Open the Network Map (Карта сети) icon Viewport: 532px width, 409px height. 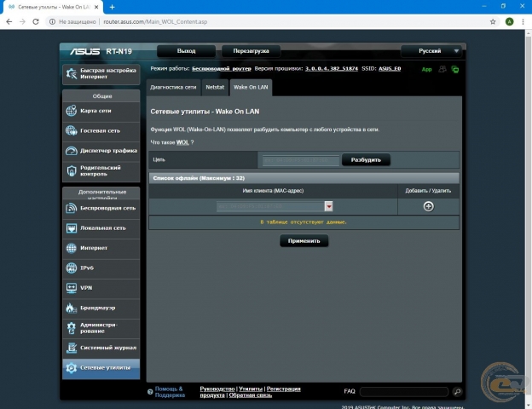72,111
